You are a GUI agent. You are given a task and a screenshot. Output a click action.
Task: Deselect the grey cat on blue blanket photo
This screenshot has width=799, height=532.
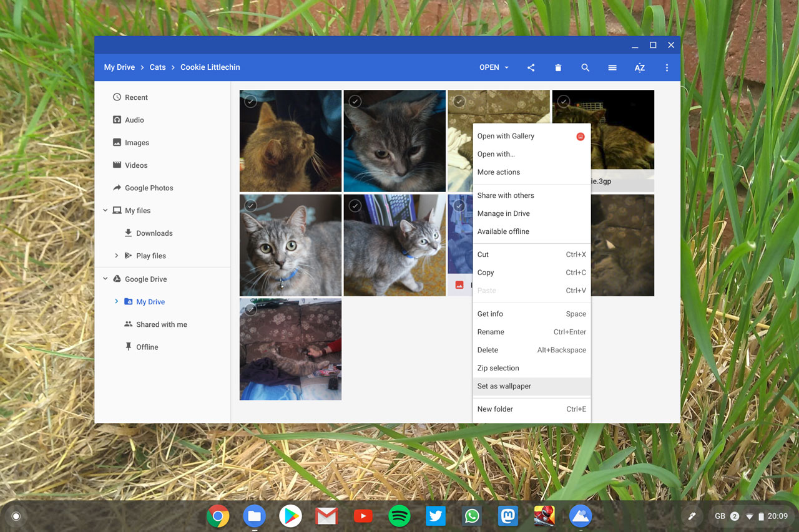coord(355,101)
